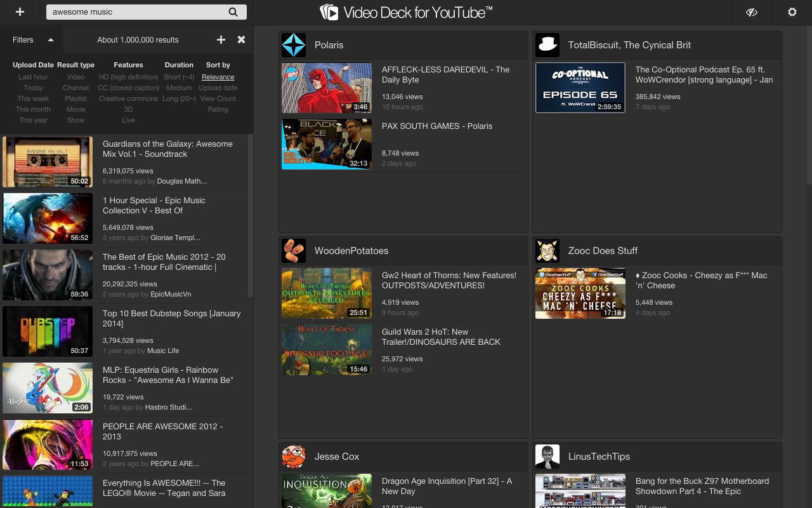This screenshot has width=812, height=508.
Task: Enable the HD (high definition) filter
Action: coord(128,77)
